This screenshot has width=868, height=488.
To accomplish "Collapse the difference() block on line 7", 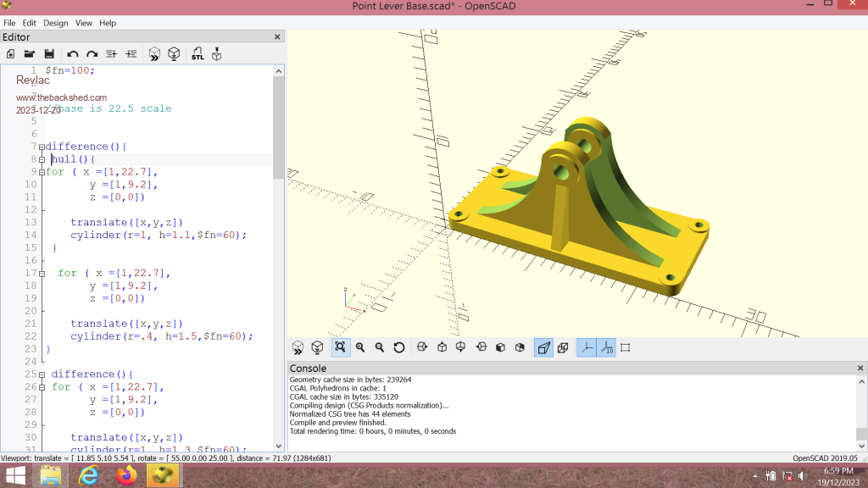I will tap(42, 147).
